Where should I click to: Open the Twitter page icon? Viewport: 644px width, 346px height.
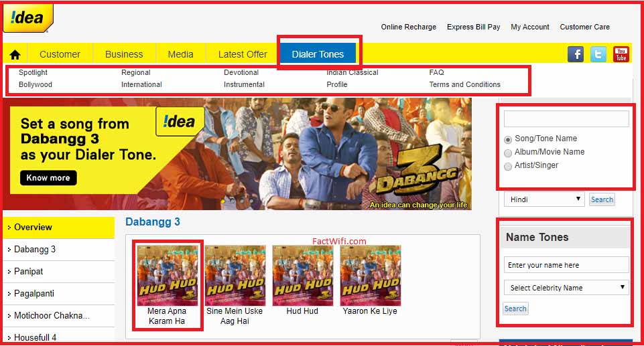598,54
